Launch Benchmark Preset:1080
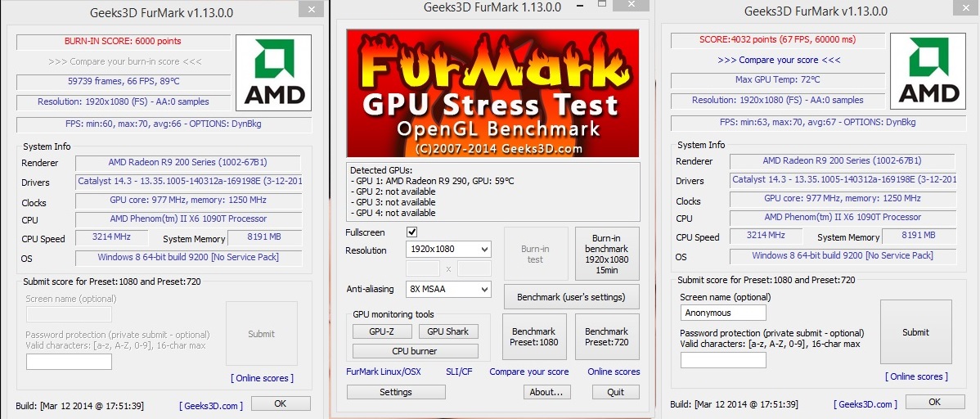Image resolution: width=980 pixels, height=419 pixels. point(535,336)
